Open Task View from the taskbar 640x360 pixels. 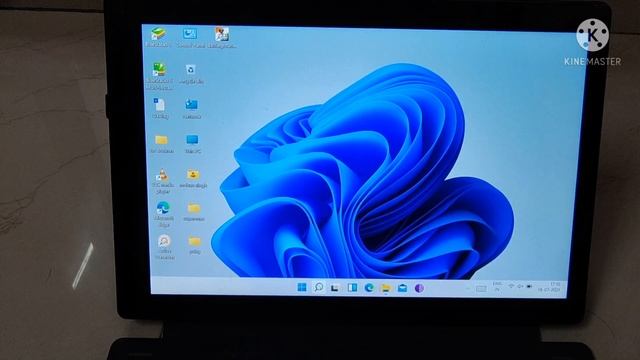[335, 288]
